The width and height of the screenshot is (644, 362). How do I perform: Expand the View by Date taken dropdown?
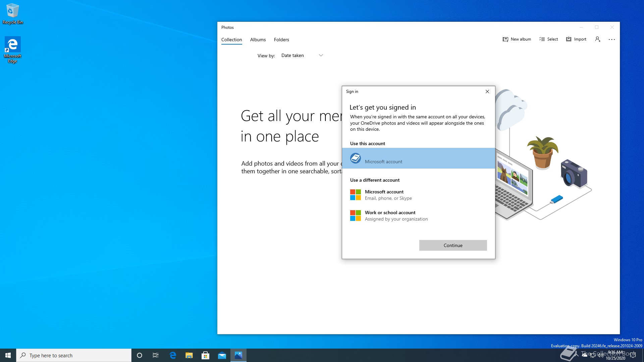[302, 55]
